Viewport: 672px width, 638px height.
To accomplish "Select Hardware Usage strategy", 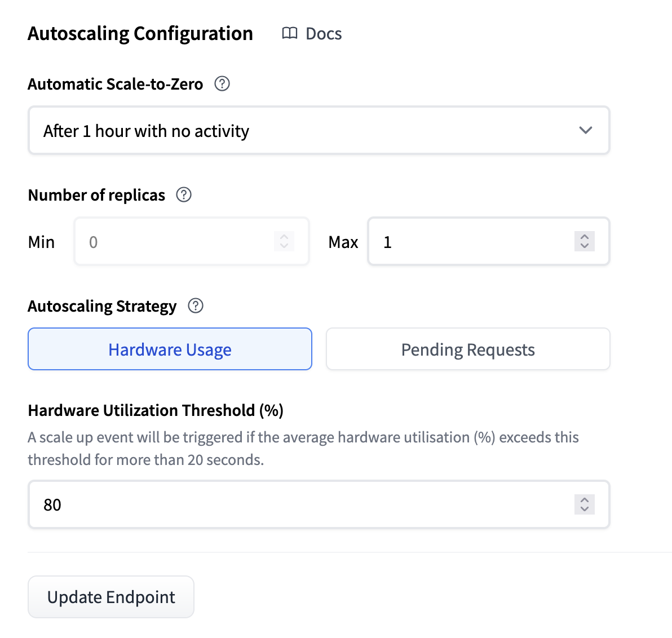I will 170,349.
